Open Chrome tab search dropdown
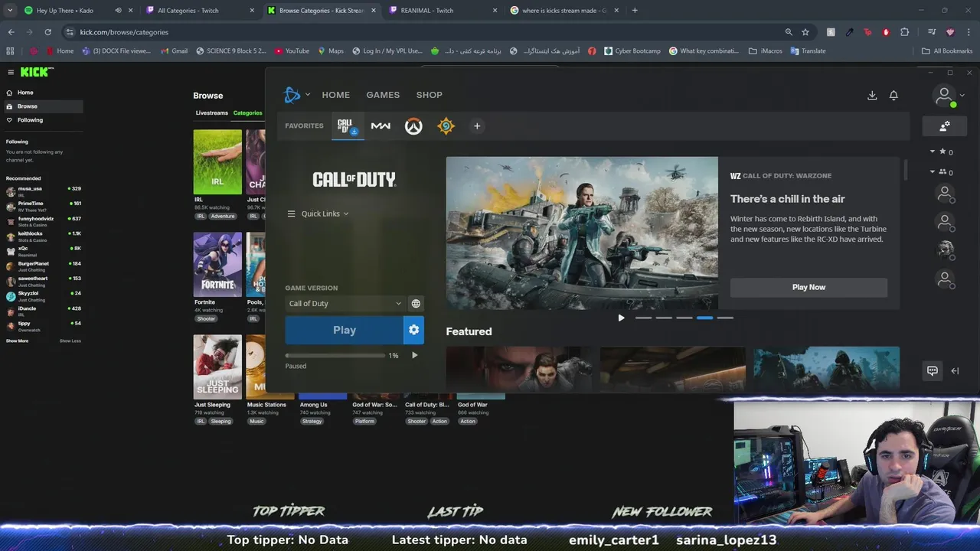Image resolution: width=980 pixels, height=551 pixels. coord(10,11)
